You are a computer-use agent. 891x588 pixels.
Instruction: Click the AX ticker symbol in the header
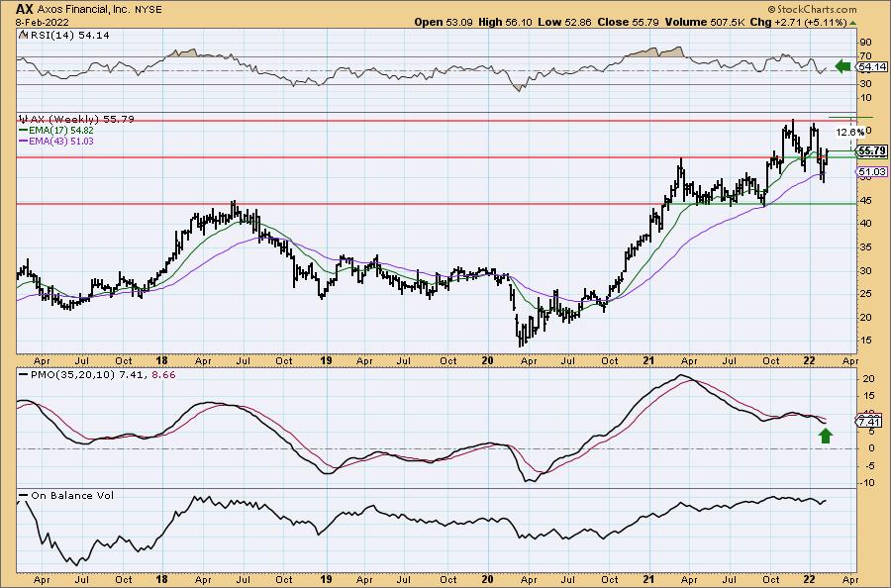pos(24,9)
